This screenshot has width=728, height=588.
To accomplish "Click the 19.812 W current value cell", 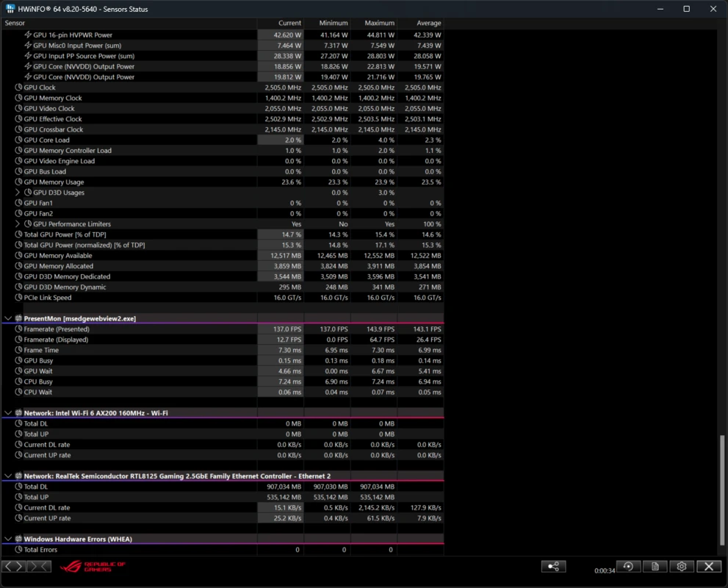I will coord(281,77).
